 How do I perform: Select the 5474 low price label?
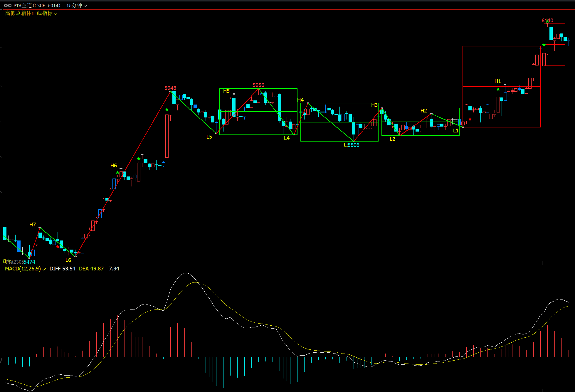[x=29, y=262]
